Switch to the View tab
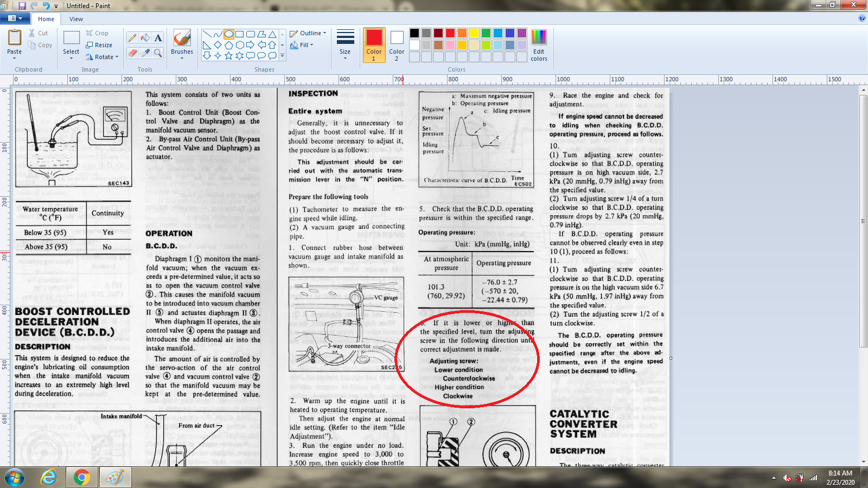This screenshot has width=868, height=488. coord(76,19)
